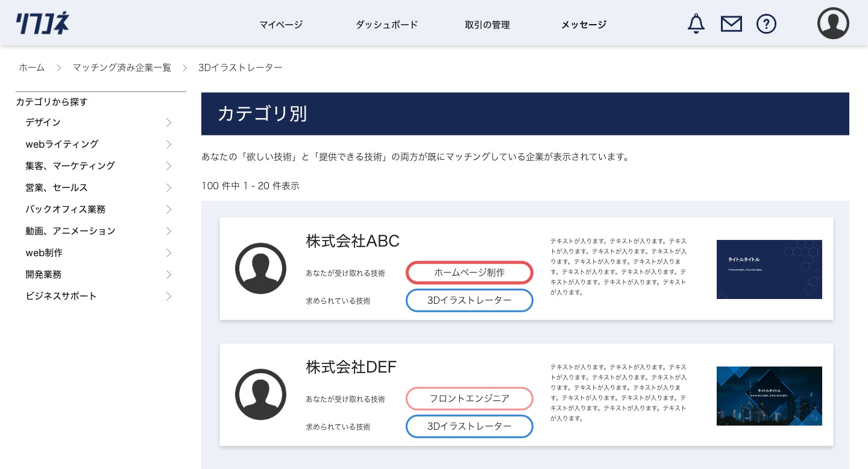Click 株式会社ABC's portfolio thumbnail image

(x=769, y=269)
